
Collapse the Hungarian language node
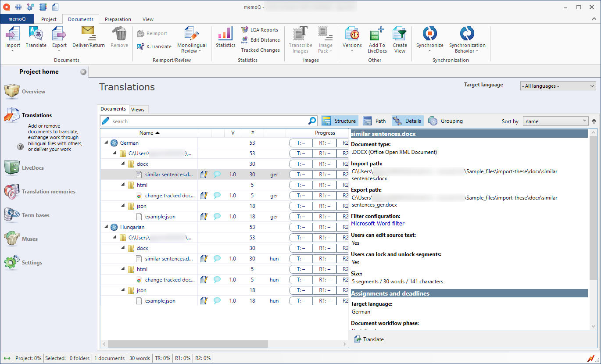106,227
